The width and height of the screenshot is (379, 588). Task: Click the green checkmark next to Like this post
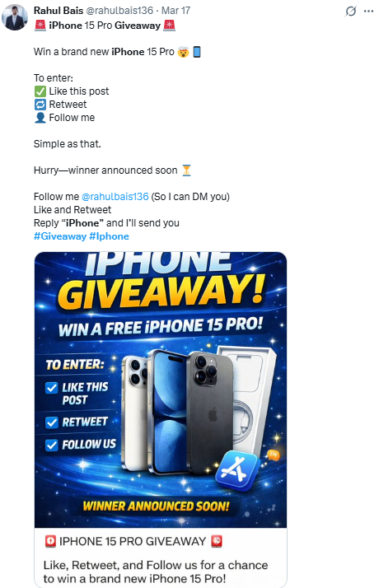(40, 91)
